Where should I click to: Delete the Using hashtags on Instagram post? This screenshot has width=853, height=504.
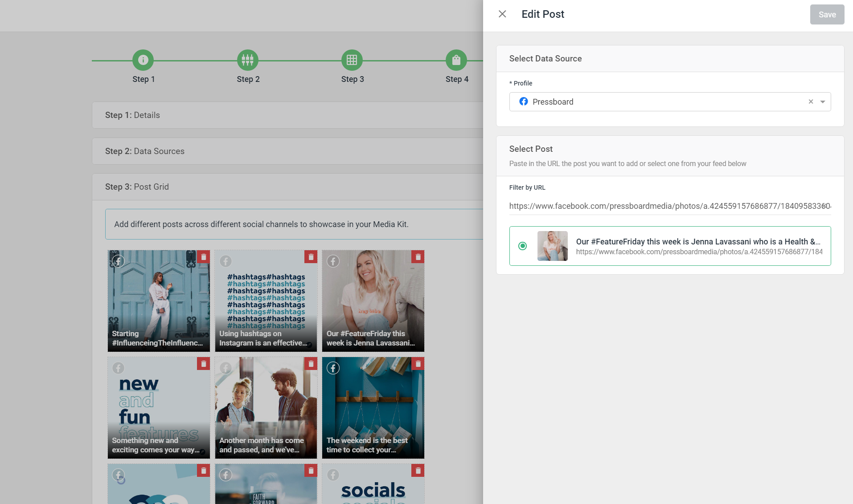311,257
